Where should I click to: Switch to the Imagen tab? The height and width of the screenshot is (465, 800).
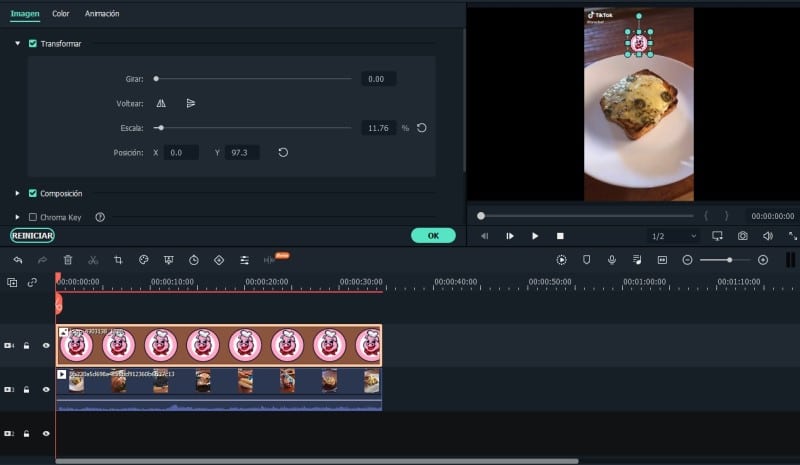(25, 14)
